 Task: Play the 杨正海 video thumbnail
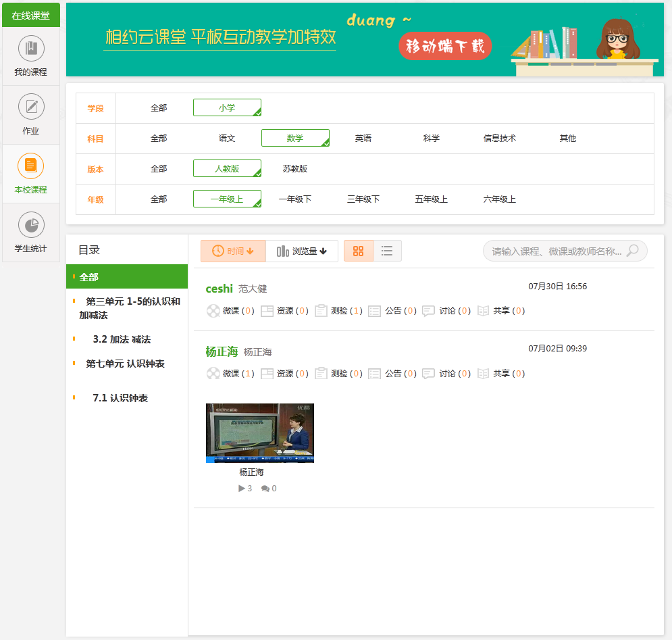pos(260,433)
